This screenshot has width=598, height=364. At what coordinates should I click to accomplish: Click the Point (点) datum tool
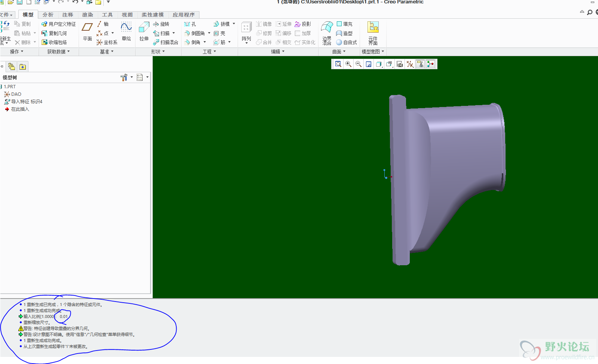pos(103,33)
